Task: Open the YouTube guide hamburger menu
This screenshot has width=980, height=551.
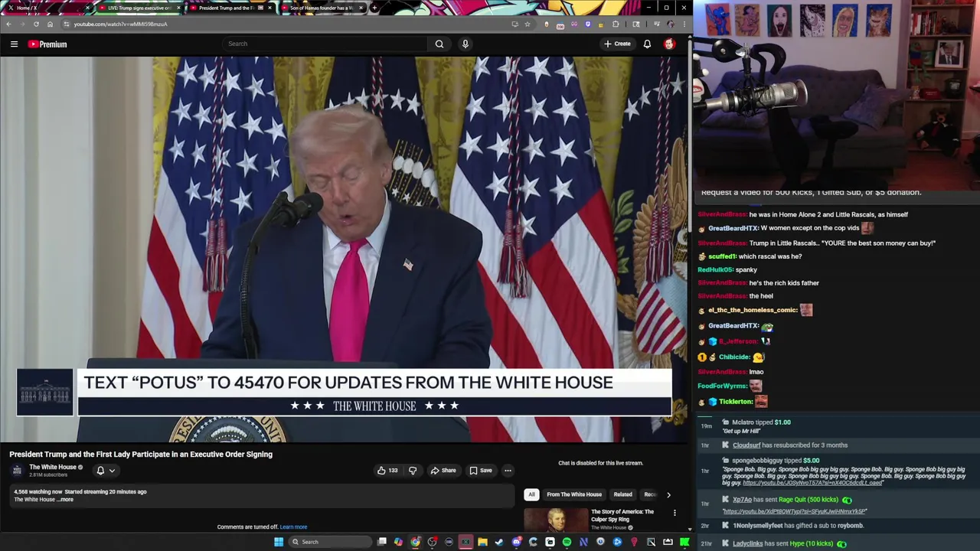Action: [x=14, y=44]
